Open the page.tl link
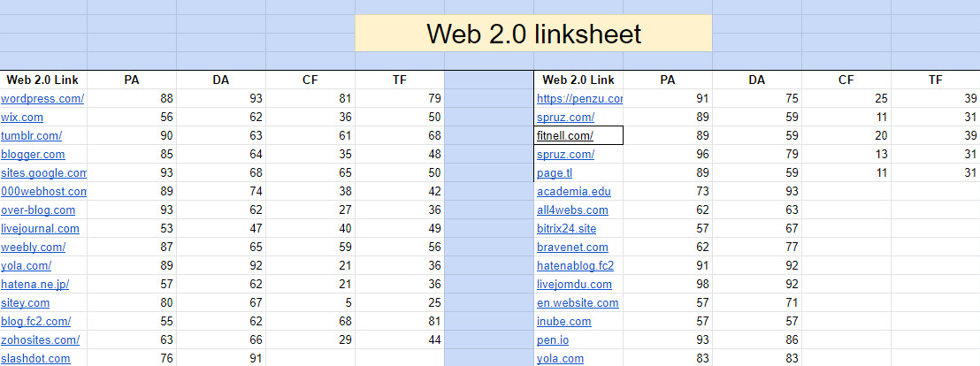The width and height of the screenshot is (980, 366). 555,173
